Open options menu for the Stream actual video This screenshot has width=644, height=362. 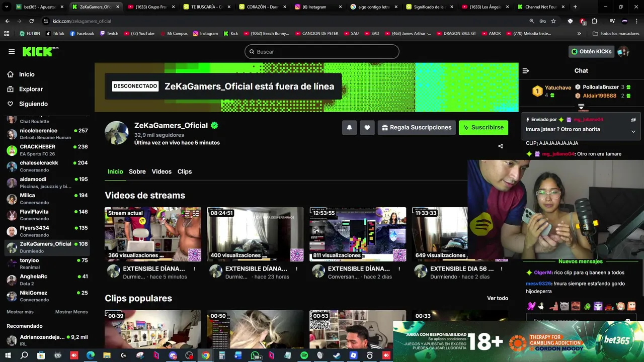pos(194,269)
